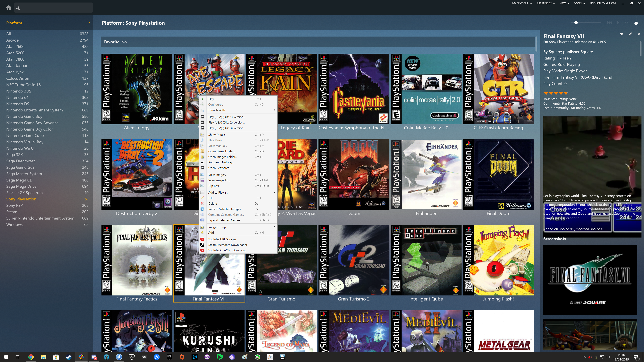Open the TOOLS menu

pos(579,3)
